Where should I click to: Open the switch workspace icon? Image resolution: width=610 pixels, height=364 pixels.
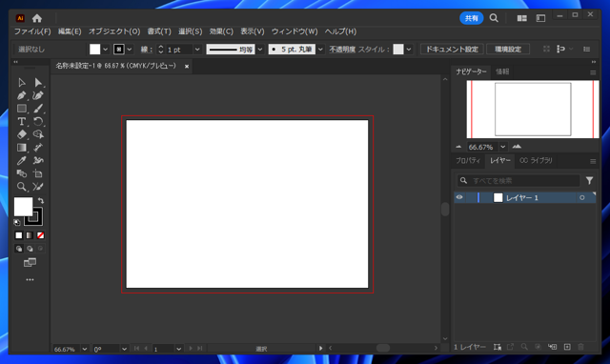pos(540,18)
